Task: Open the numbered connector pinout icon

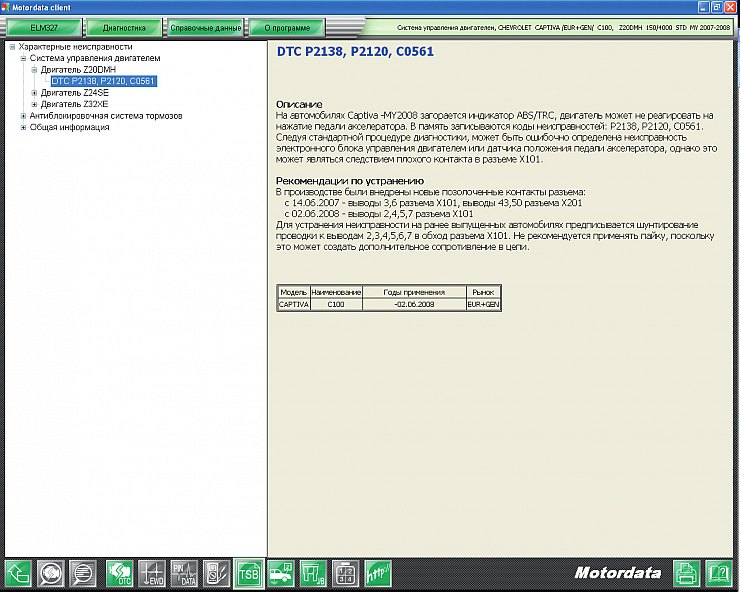Action: point(345,574)
